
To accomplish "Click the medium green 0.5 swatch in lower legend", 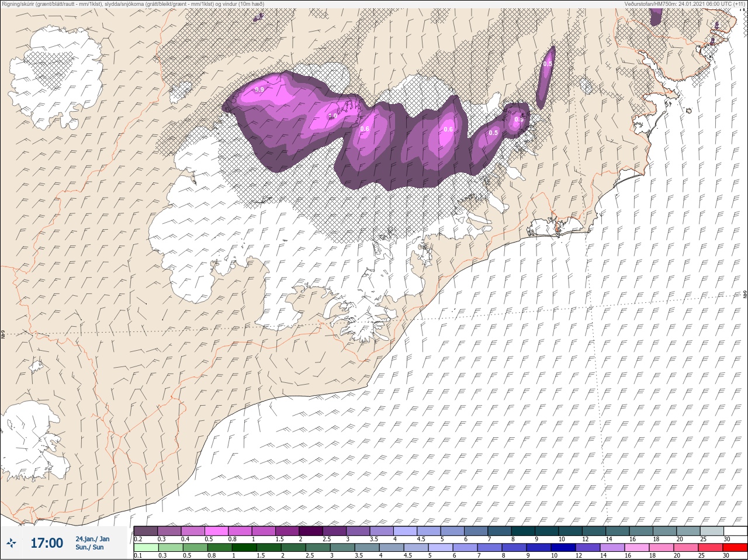I will pyautogui.click(x=195, y=548).
